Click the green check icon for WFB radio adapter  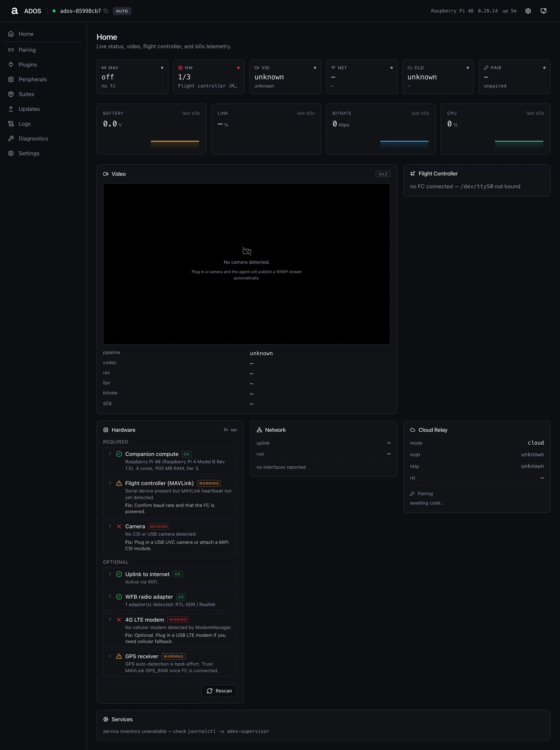pyautogui.click(x=119, y=597)
